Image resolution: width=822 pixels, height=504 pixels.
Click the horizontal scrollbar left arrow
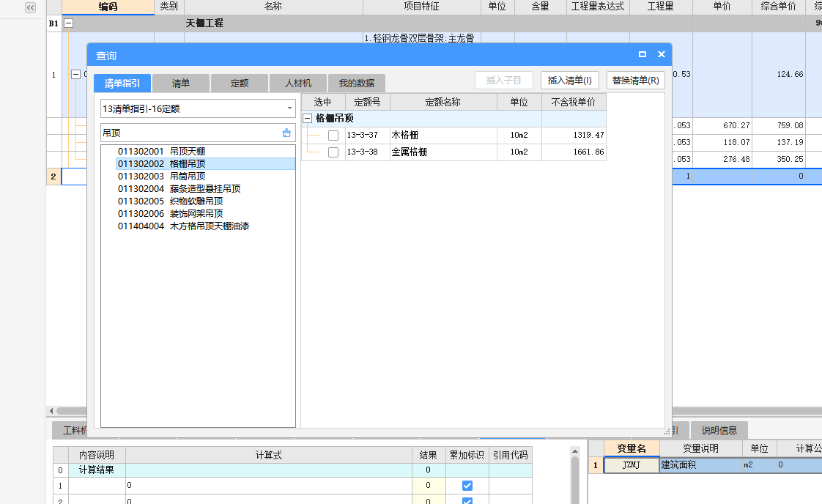[x=51, y=411]
